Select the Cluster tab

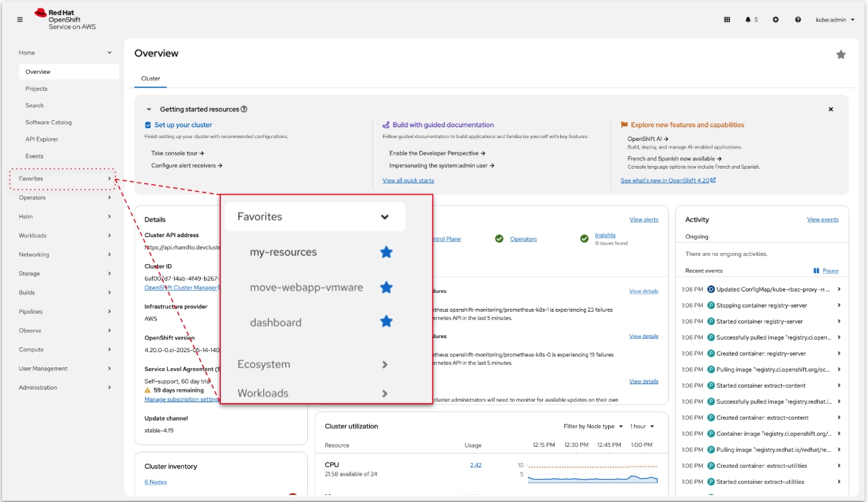[x=150, y=79]
